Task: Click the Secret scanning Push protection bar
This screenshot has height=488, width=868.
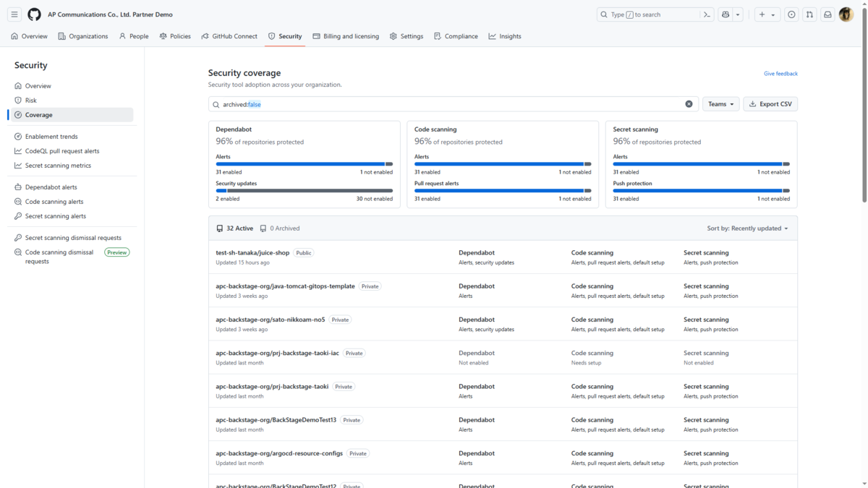Action: [701, 191]
